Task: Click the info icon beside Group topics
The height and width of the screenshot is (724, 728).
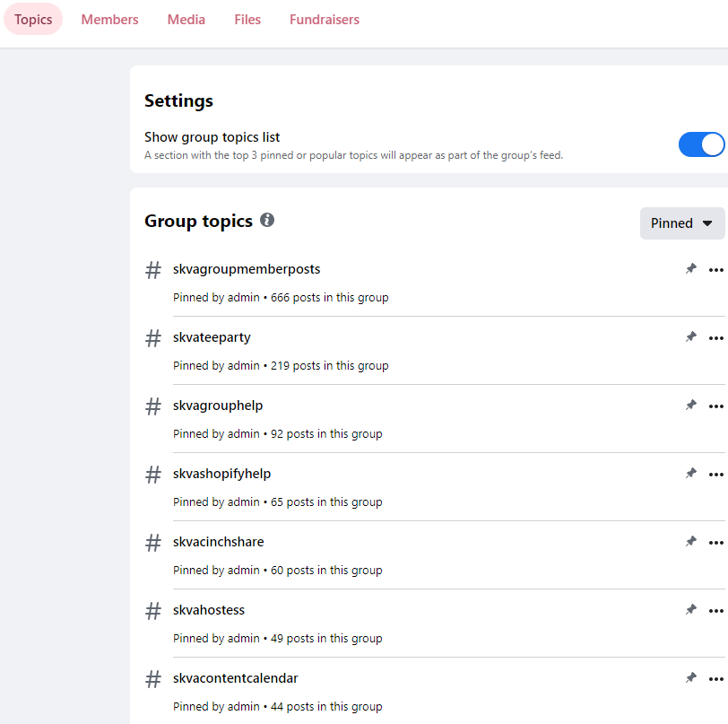Action: coord(267,220)
